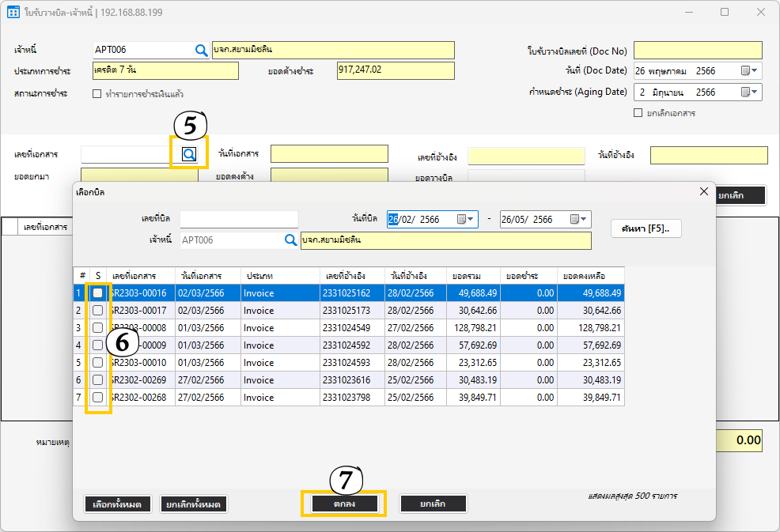Enable the cancel document checkbox
The height and width of the screenshot is (532, 780).
[x=638, y=113]
